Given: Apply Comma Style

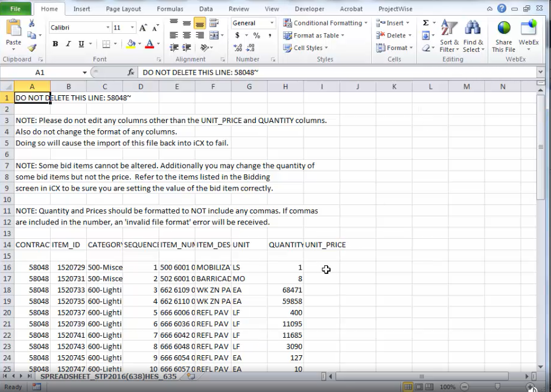Looking at the screenshot, I should (x=270, y=35).
